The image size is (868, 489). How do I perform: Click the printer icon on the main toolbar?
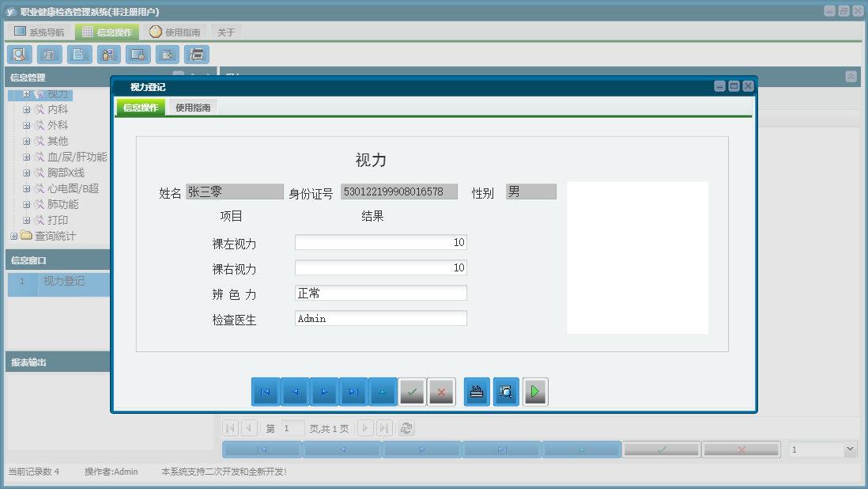(x=196, y=54)
